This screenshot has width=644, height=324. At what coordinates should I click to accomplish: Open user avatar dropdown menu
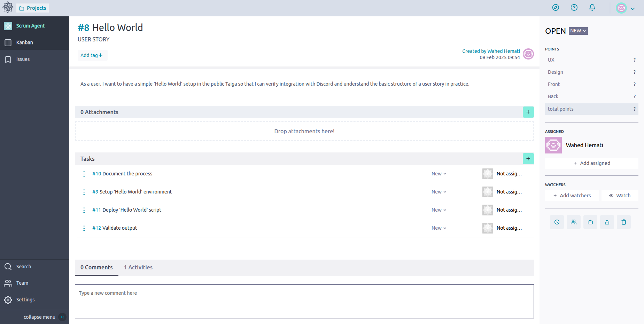click(x=626, y=8)
